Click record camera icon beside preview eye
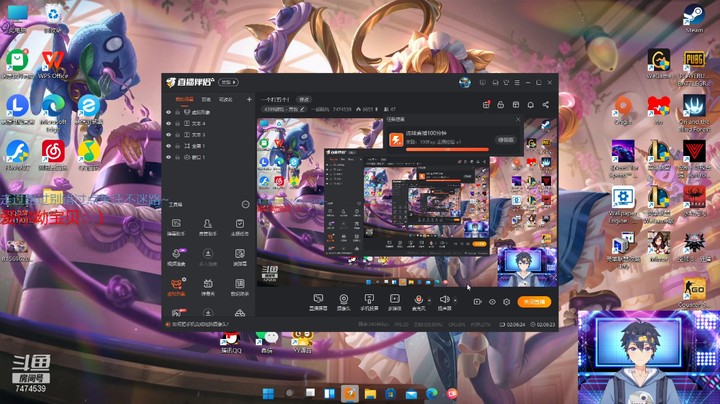 click(477, 302)
